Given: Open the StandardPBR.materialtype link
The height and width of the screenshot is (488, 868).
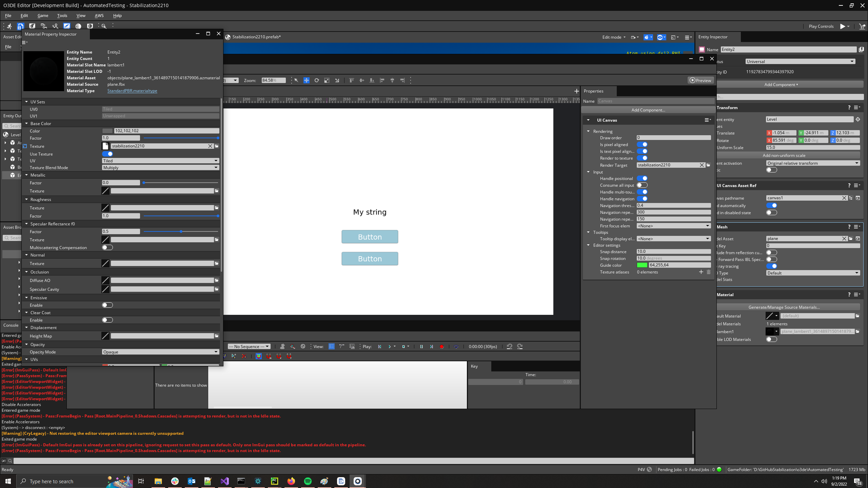Looking at the screenshot, I should point(132,90).
